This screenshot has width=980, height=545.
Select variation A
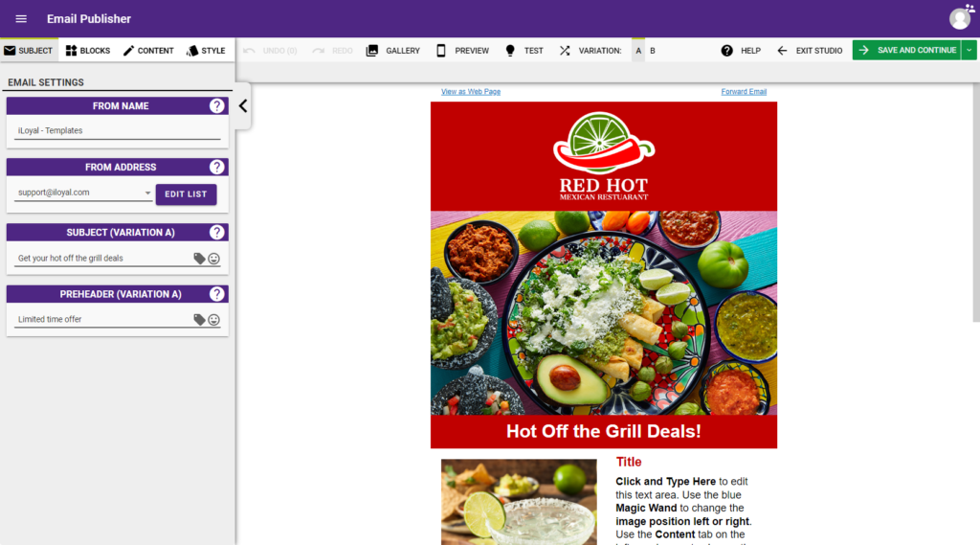[638, 51]
